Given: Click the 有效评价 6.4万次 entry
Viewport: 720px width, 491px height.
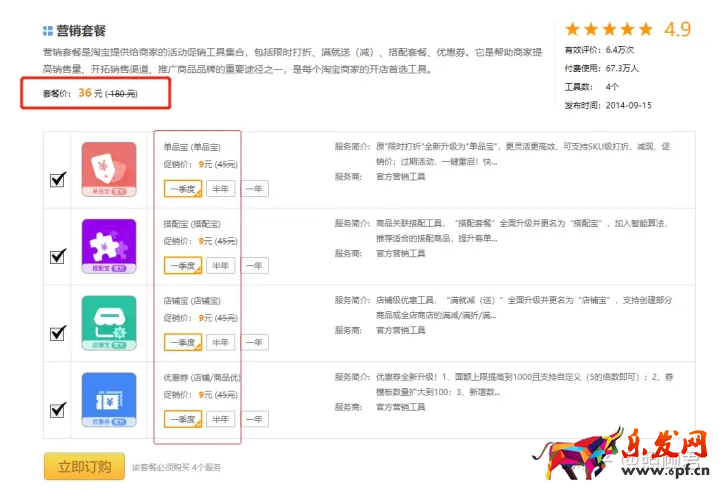Looking at the screenshot, I should point(599,50).
